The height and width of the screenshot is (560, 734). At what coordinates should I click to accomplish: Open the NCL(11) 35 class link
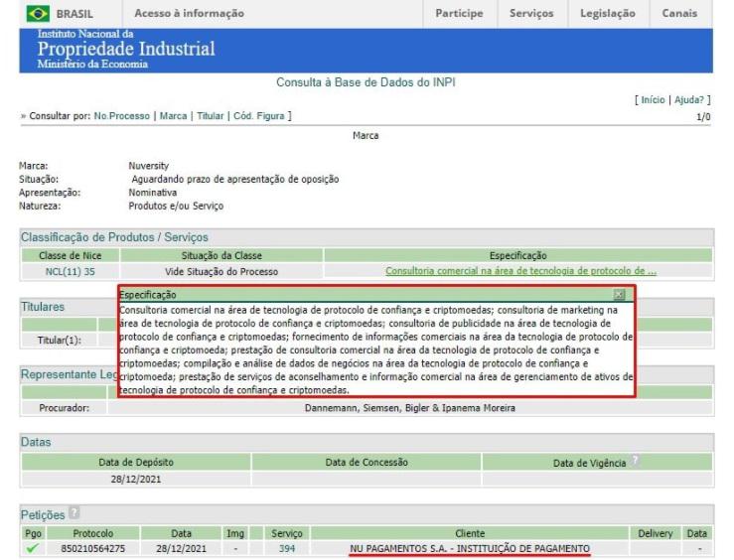pyautogui.click(x=71, y=271)
